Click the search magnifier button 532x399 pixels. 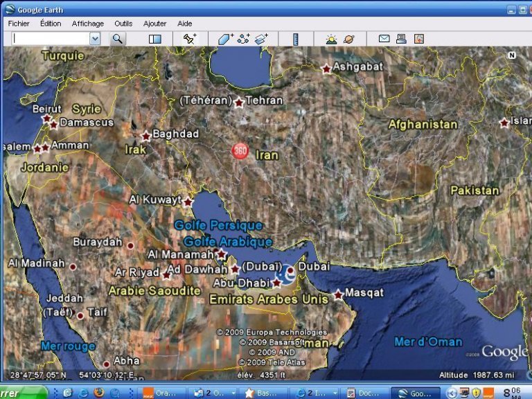pyautogui.click(x=117, y=39)
